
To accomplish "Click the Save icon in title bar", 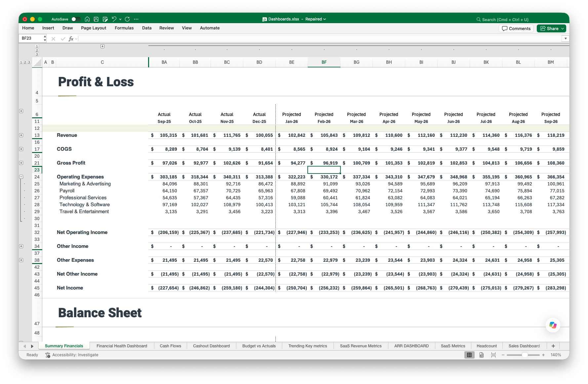I will point(96,19).
